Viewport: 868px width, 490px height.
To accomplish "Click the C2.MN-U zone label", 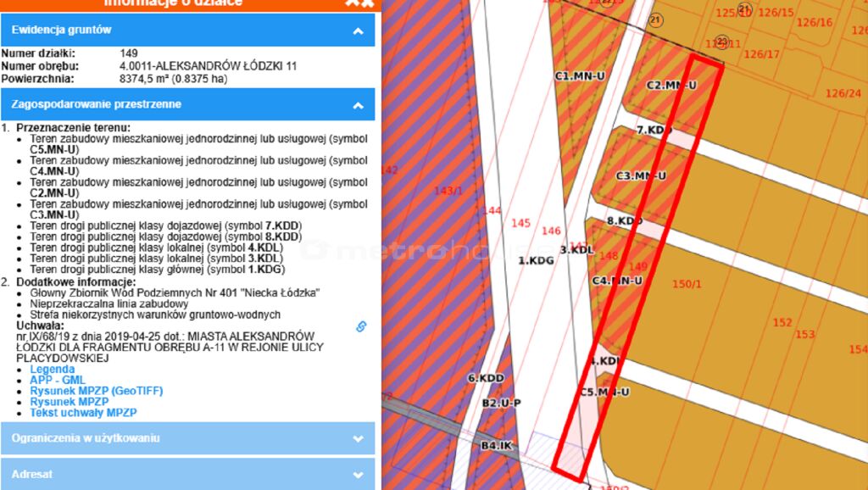I will (x=670, y=86).
